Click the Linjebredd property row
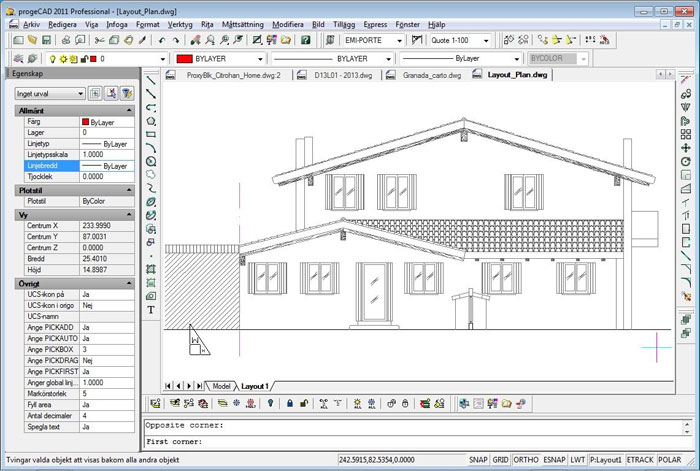The height and width of the screenshot is (471, 700). pos(79,166)
